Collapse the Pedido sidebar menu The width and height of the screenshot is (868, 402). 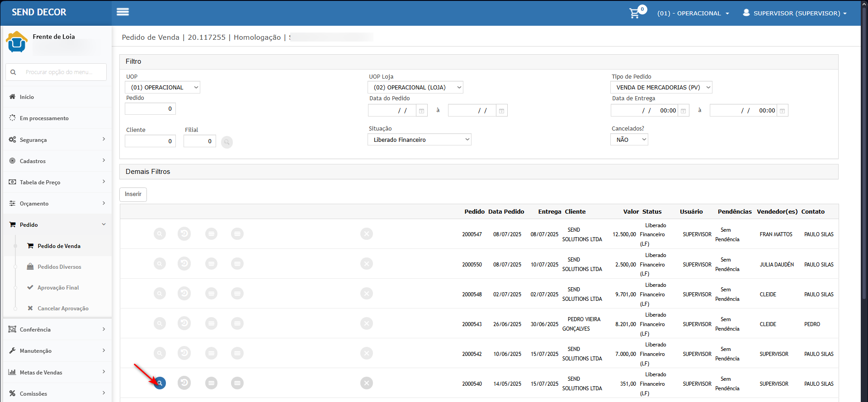pos(57,225)
